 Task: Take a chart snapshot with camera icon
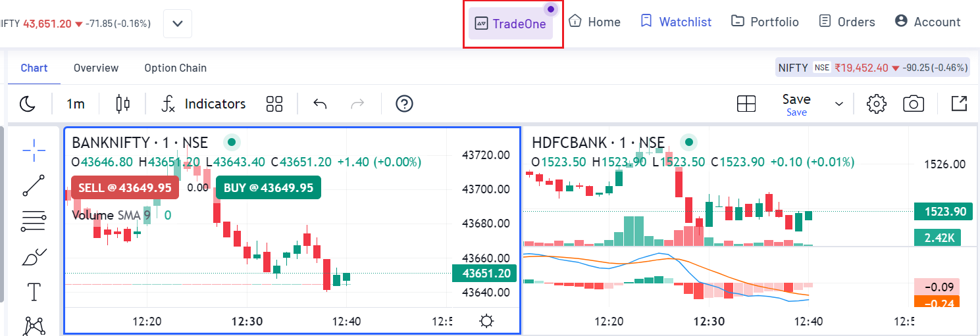(x=914, y=104)
